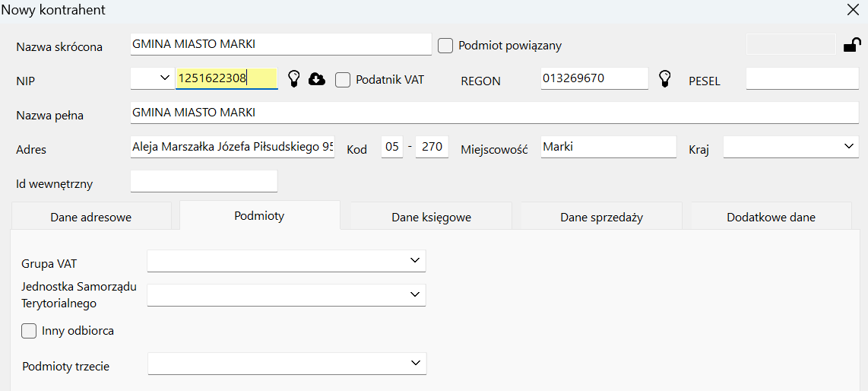Viewport: 868px width, 391px height.
Task: Open the Podmioty trzecie dropdown
Action: pyautogui.click(x=287, y=364)
